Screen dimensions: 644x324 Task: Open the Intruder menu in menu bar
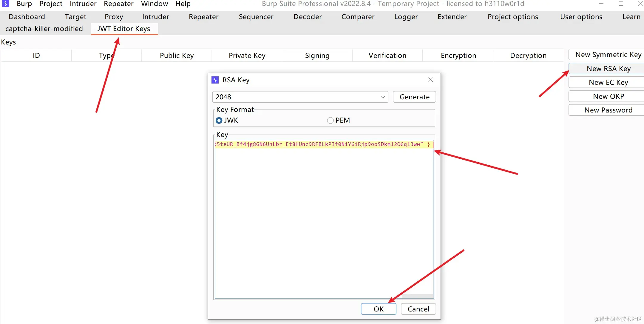tap(83, 4)
